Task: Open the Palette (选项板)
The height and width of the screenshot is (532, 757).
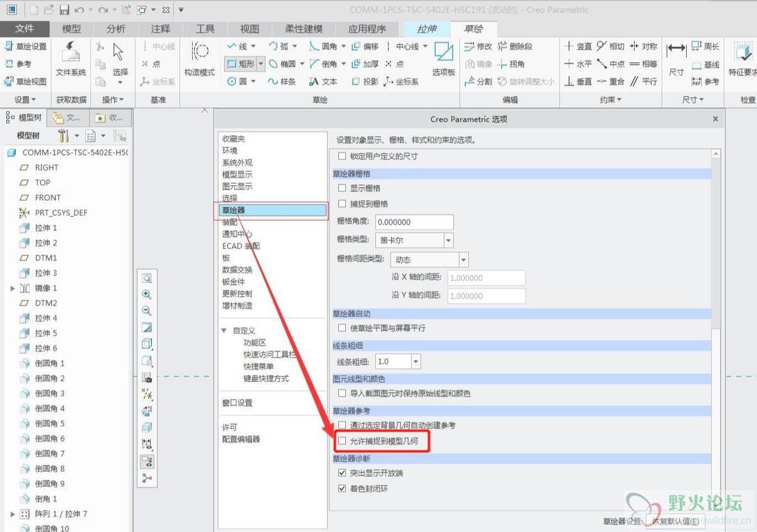Action: click(443, 58)
